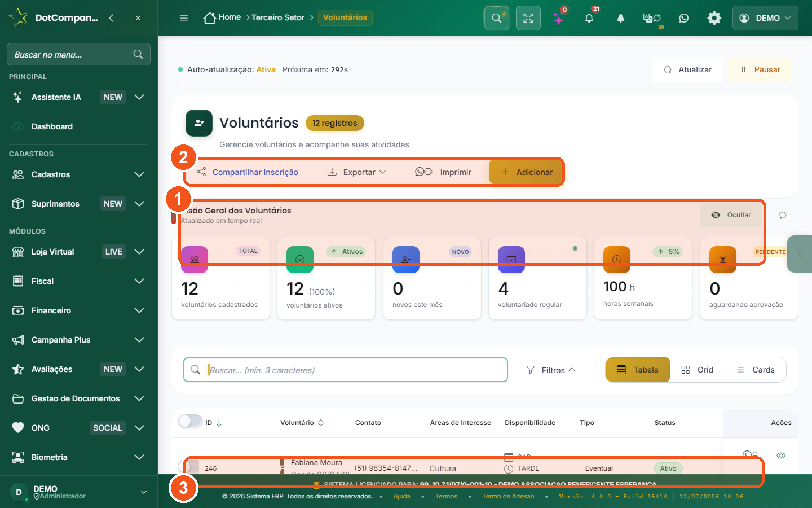This screenshot has width=812, height=508.
Task: Open notifications bell showing 21
Action: pos(589,18)
